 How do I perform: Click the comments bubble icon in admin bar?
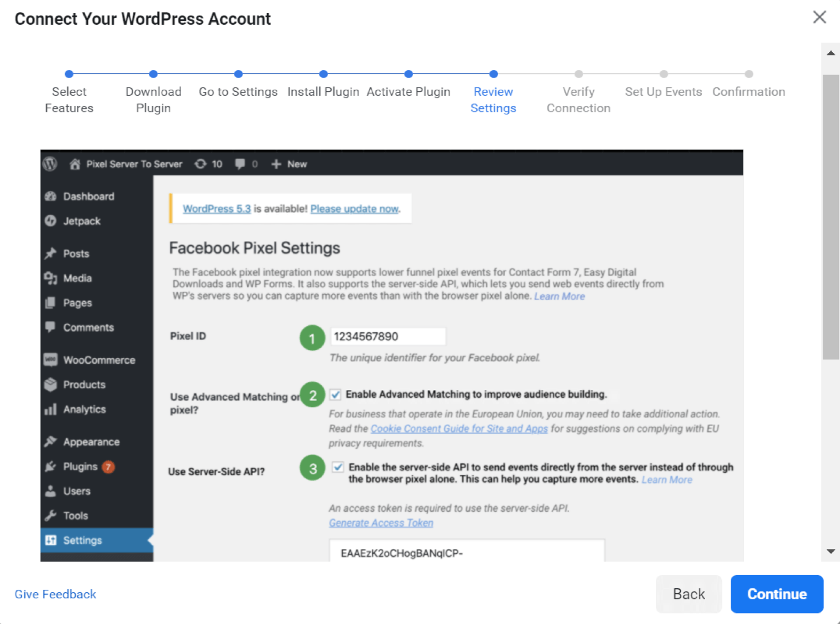(240, 164)
